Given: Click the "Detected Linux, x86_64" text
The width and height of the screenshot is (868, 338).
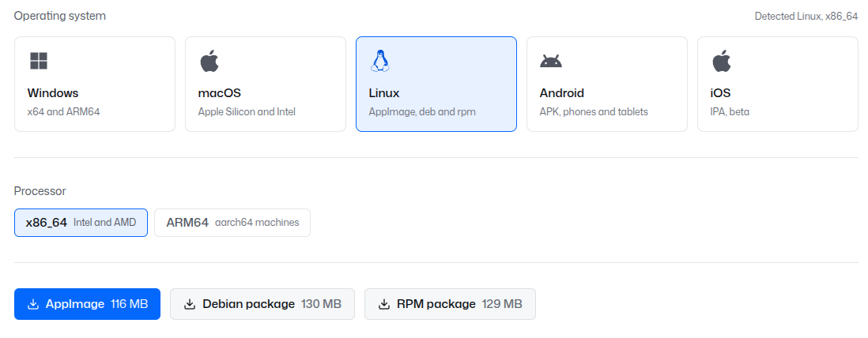Looking at the screenshot, I should (x=806, y=16).
